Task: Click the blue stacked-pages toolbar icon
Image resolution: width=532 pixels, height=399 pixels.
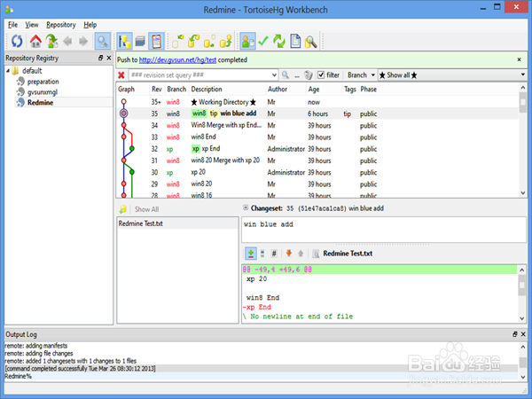Action: (140, 41)
